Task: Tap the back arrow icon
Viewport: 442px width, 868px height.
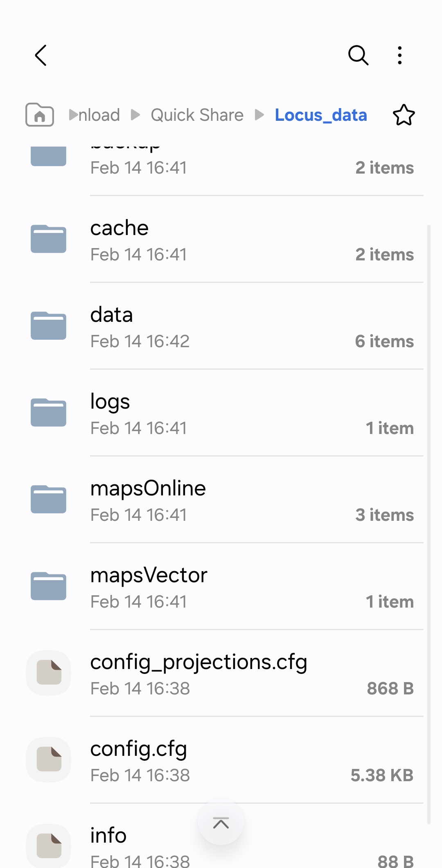Action: click(x=41, y=55)
